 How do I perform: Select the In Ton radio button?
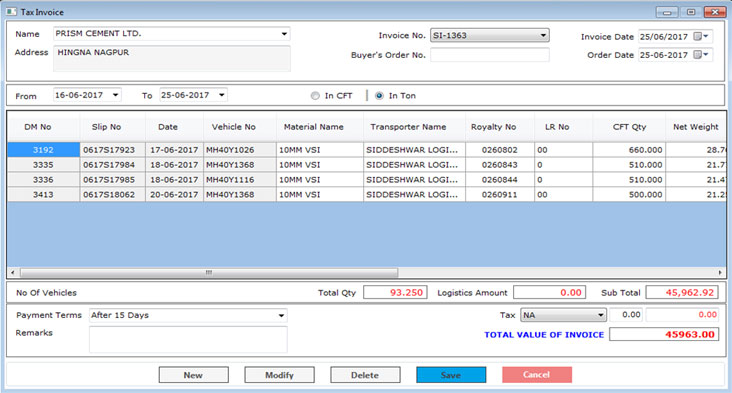(x=379, y=96)
